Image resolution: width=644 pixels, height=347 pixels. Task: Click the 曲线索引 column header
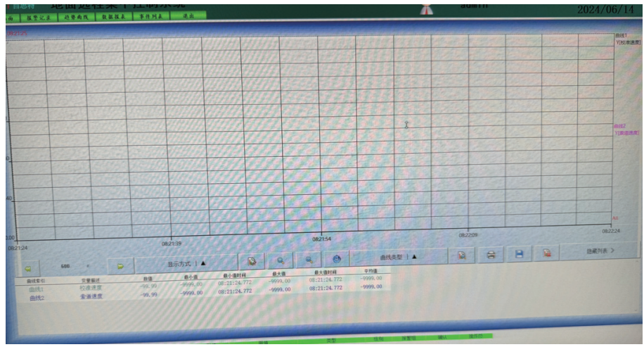point(36,282)
